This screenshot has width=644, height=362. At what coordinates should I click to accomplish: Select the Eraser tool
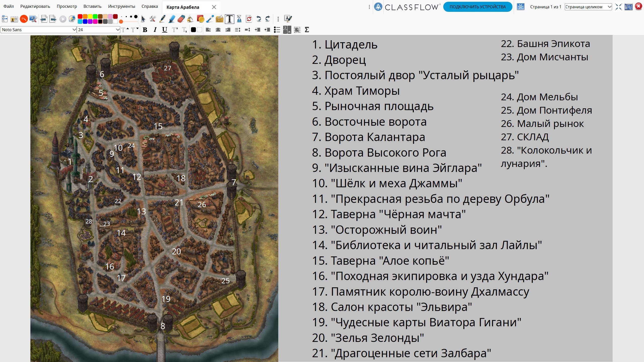coord(181,19)
